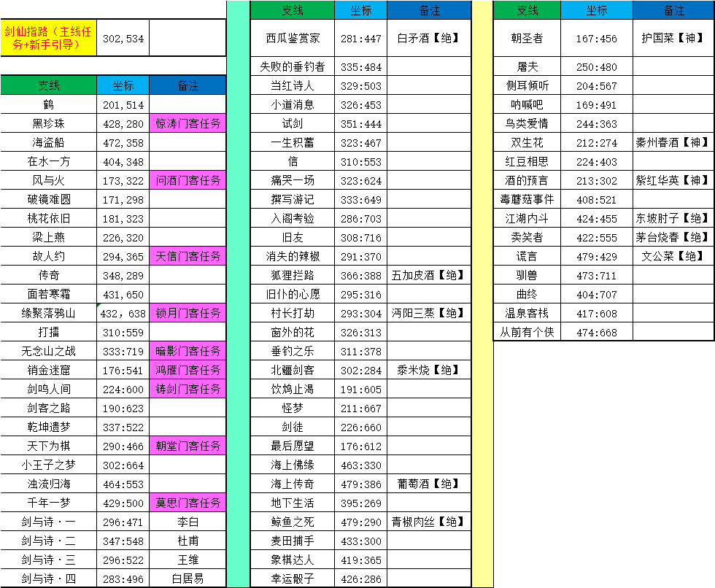Select the 铸剑门客任务 pink cell
The width and height of the screenshot is (715, 588).
(x=188, y=390)
